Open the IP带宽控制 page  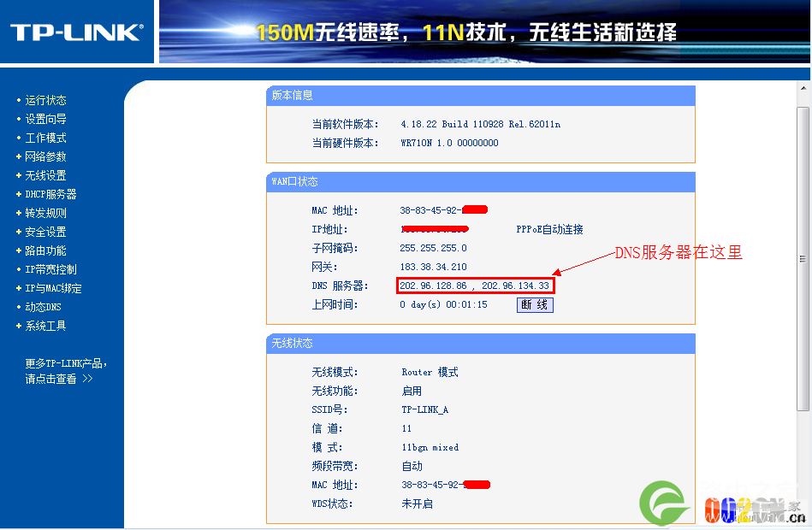[50, 269]
